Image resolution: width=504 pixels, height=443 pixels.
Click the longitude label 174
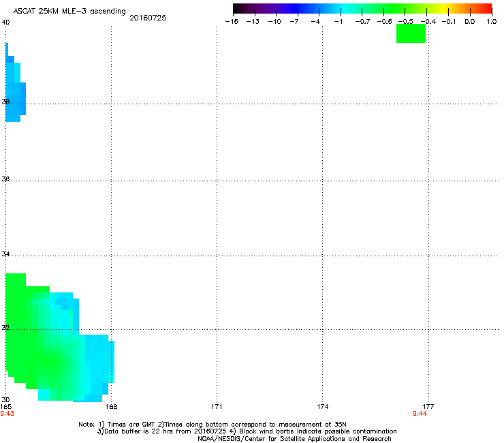coord(322,407)
